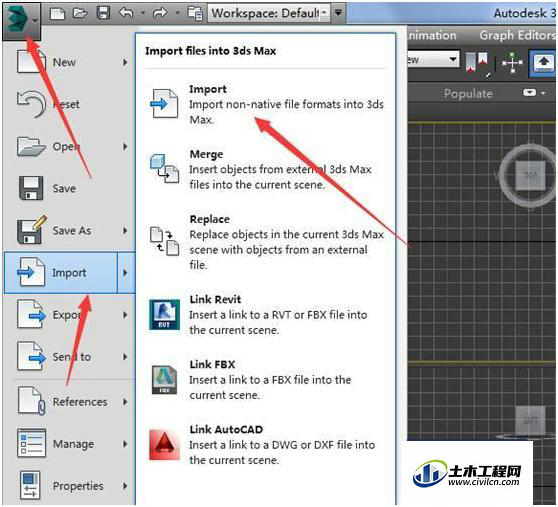
Task: Click the Open File folder icon in toolbar
Action: 80,14
